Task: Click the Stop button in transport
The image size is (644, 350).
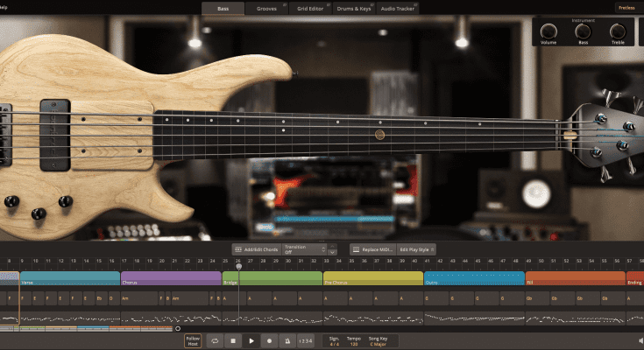Action: (233, 340)
